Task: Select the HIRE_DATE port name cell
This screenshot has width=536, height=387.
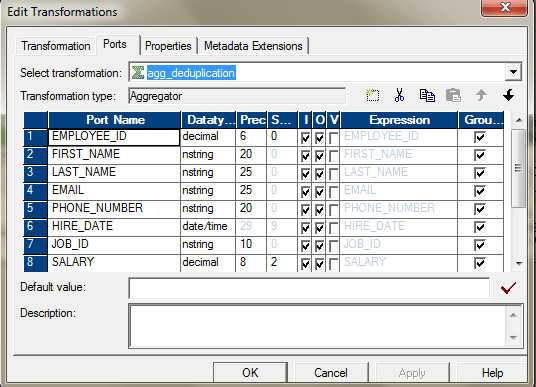Action: [114, 227]
